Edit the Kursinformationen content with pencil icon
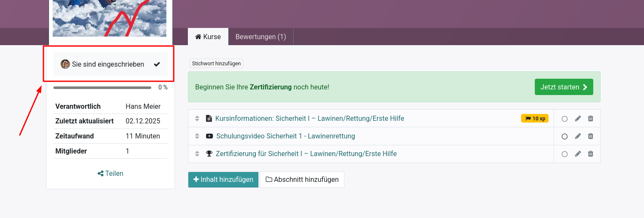The image size is (644, 218). (578, 119)
